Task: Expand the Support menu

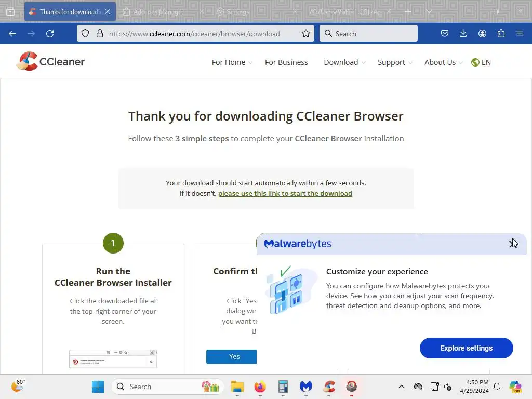Action: click(395, 62)
